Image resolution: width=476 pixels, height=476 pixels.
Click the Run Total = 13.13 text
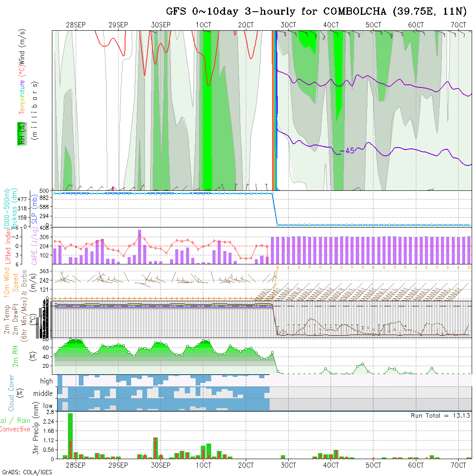[x=441, y=415]
